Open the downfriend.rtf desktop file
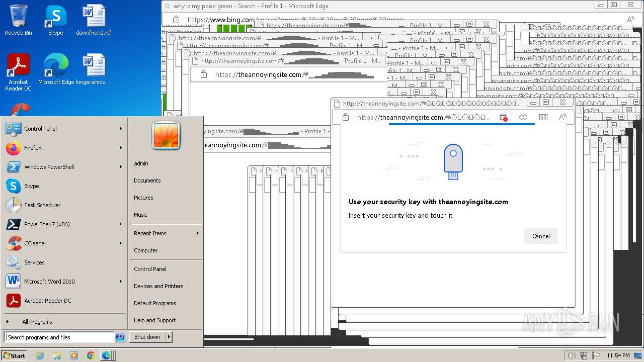Image resolution: width=644 pixels, height=362 pixels. [x=94, y=20]
